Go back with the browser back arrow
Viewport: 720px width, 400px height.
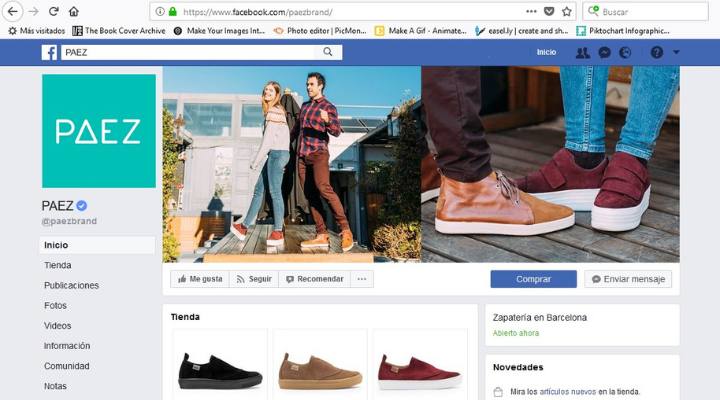(12, 11)
